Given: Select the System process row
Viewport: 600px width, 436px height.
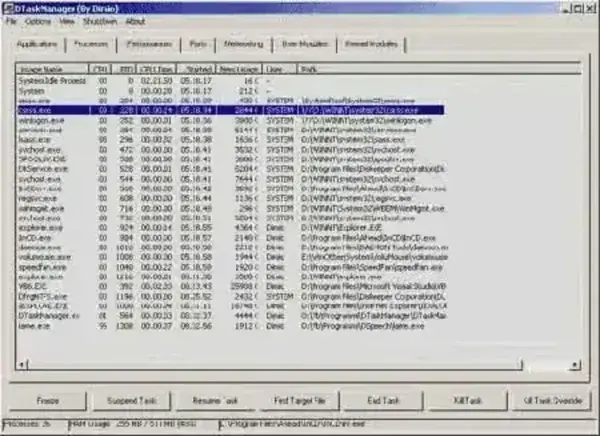Looking at the screenshot, I should [232, 91].
